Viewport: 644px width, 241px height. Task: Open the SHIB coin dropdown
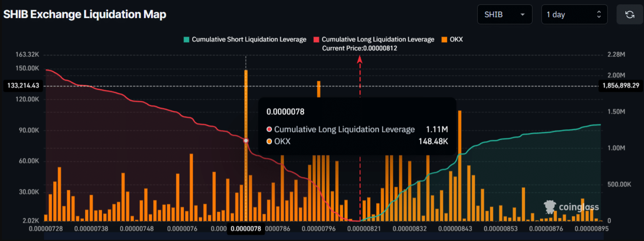click(504, 15)
